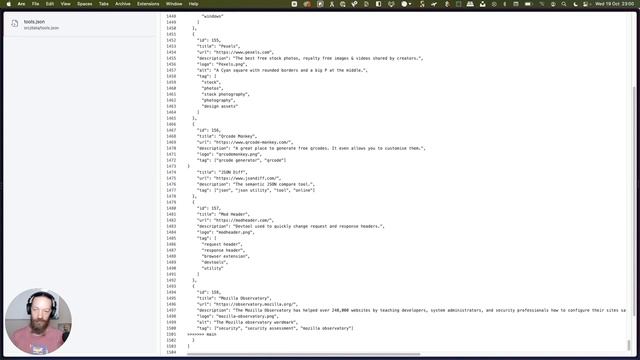Open the Edit menu
This screenshot has width=640, height=360.
tap(50, 4)
